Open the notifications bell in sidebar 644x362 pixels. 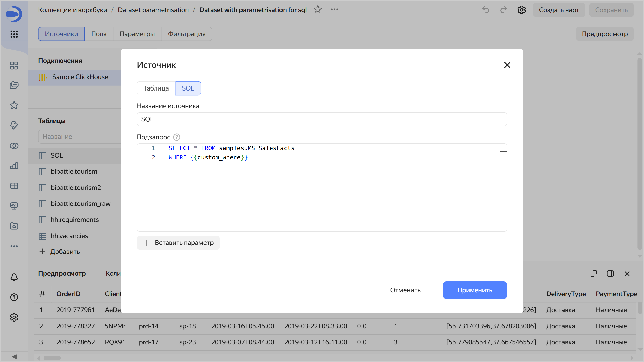point(14,277)
